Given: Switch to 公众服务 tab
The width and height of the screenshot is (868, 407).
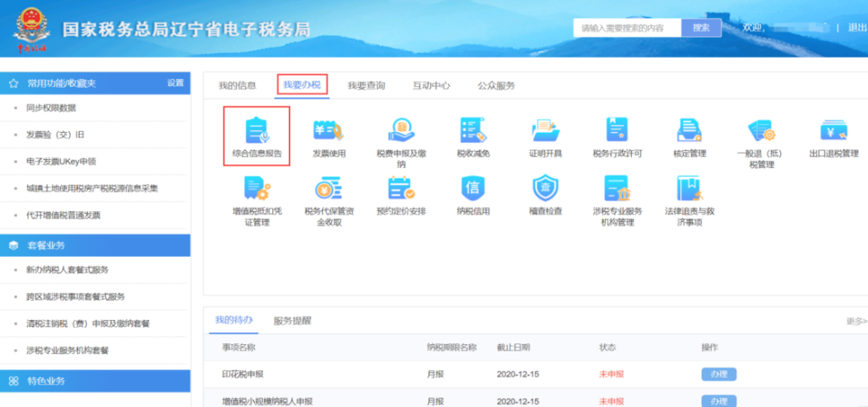Looking at the screenshot, I should pyautogui.click(x=496, y=85).
